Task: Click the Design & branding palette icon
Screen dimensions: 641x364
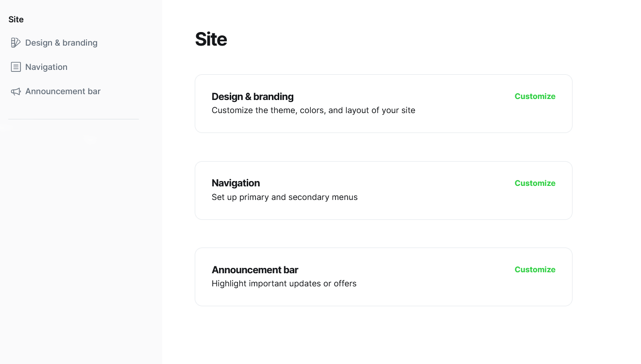Action: [x=16, y=43]
